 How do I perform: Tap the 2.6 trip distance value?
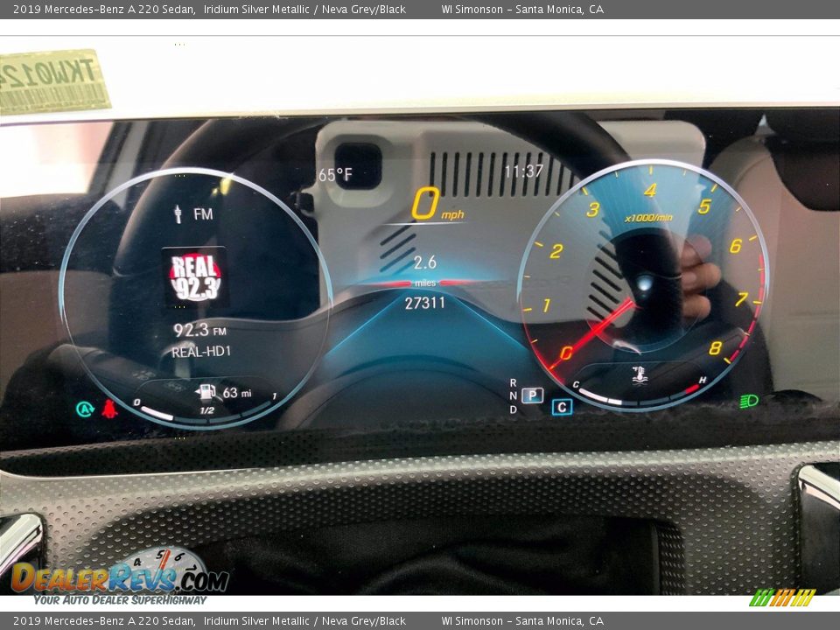pyautogui.click(x=425, y=262)
